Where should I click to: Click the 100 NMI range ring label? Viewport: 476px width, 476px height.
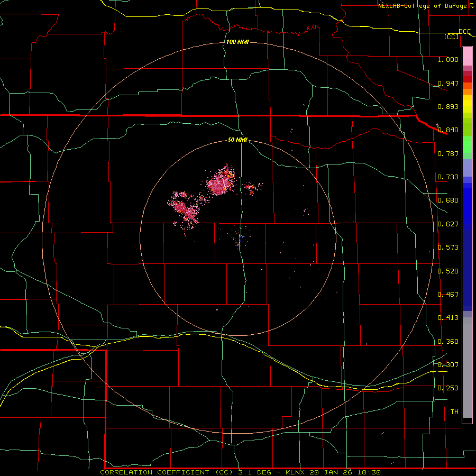click(x=237, y=42)
